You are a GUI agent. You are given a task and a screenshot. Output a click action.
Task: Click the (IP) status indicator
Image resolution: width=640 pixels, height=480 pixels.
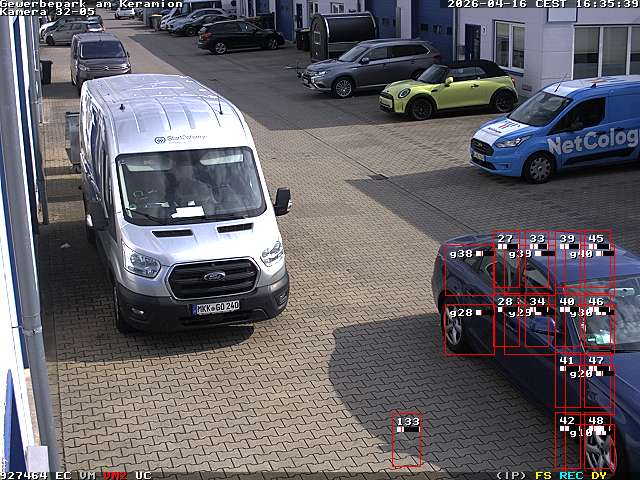(511, 475)
